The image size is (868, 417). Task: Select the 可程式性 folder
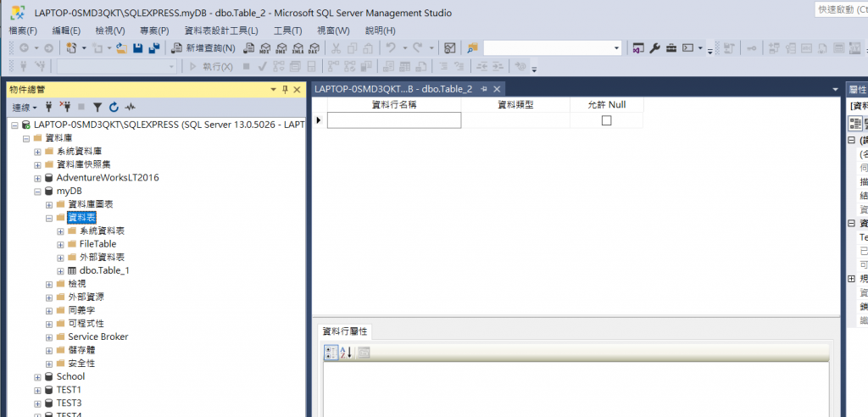coord(86,324)
